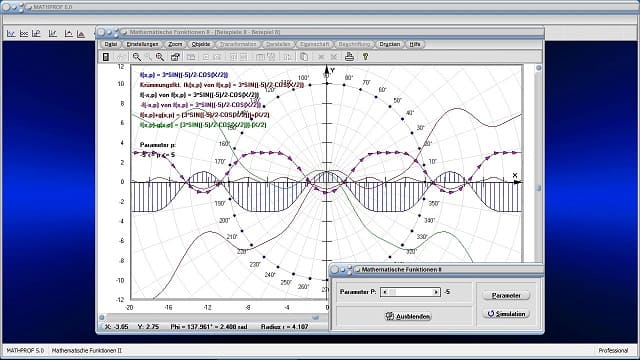640x360 pixels.
Task: Click the third magnifier zoom icon with plus
Action: tap(160, 57)
